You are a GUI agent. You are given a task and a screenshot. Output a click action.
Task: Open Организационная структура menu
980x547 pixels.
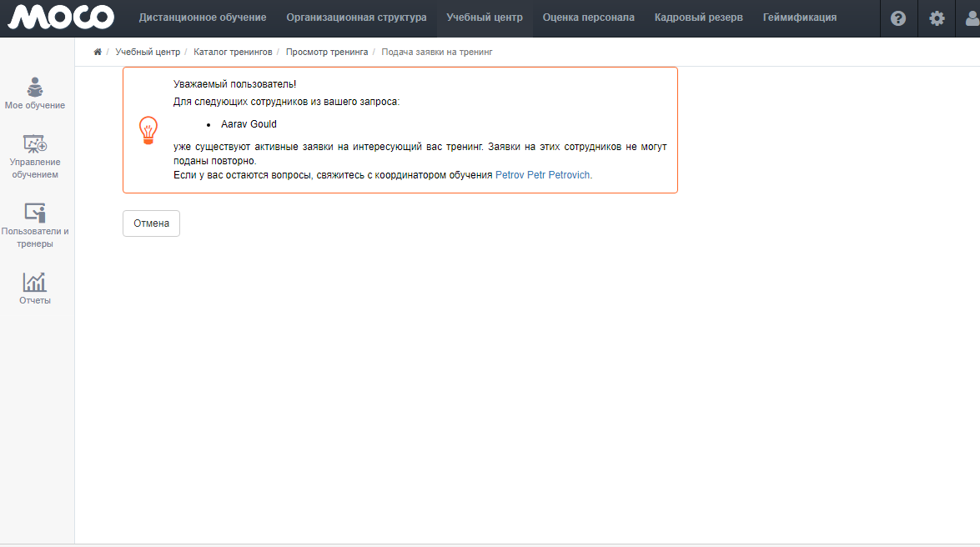coord(356,18)
